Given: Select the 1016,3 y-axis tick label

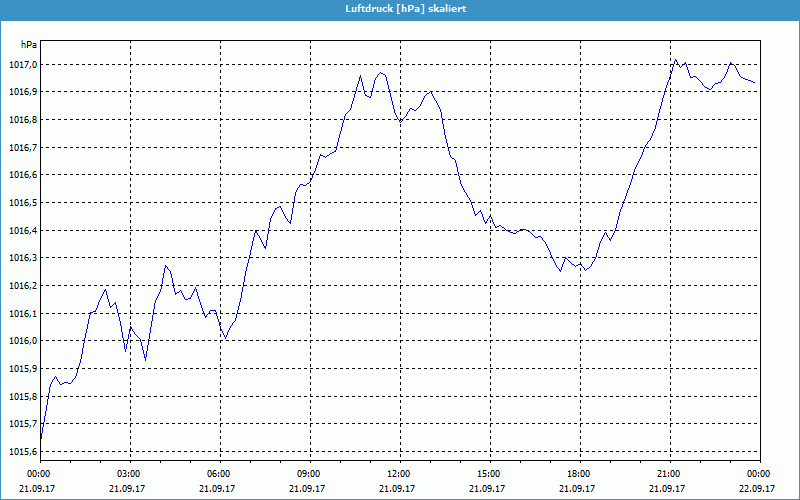Looking at the screenshot, I should tap(20, 258).
